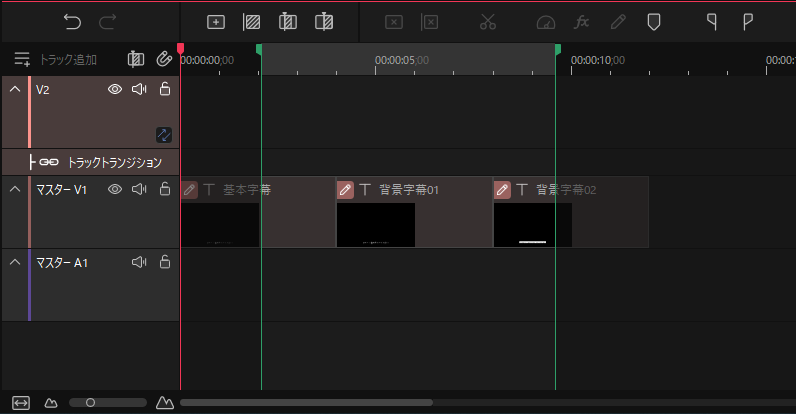Click the timeline zoom slider handle
The width and height of the screenshot is (796, 414).
coord(90,402)
